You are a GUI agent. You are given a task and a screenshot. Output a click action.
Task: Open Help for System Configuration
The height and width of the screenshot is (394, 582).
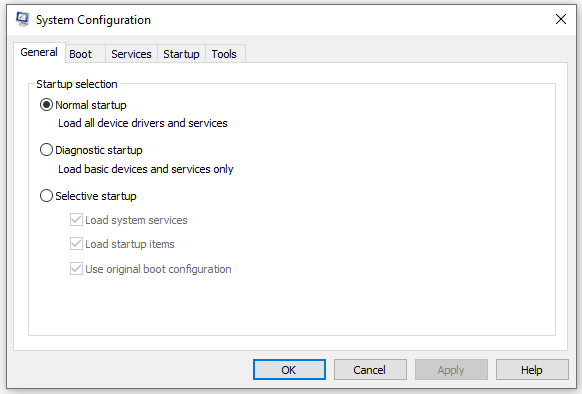[532, 369]
